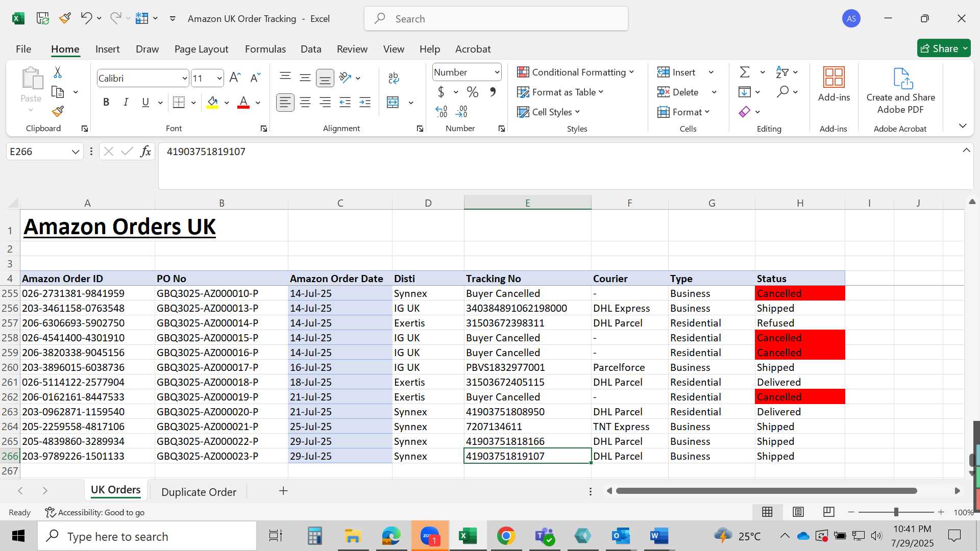Viewport: 980px width, 551px height.
Task: Click the Orientation text angle icon
Action: tap(346, 78)
